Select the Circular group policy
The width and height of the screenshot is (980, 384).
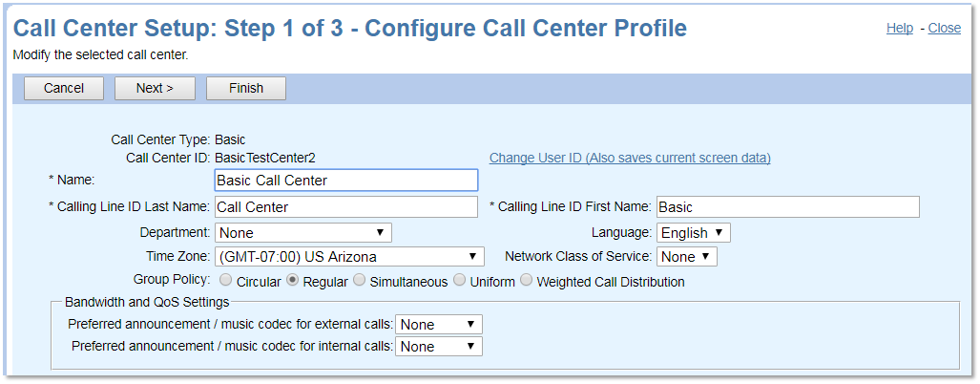[226, 281]
